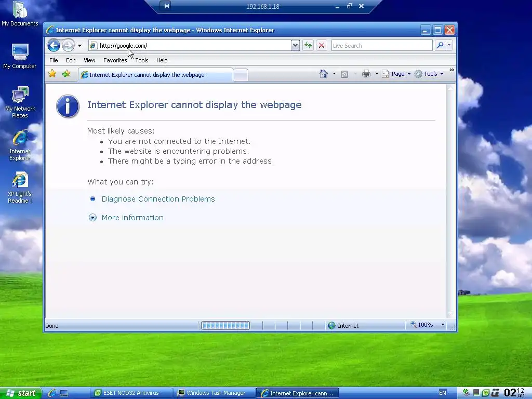Open the Help menu
The height and width of the screenshot is (399, 532).
coord(162,60)
